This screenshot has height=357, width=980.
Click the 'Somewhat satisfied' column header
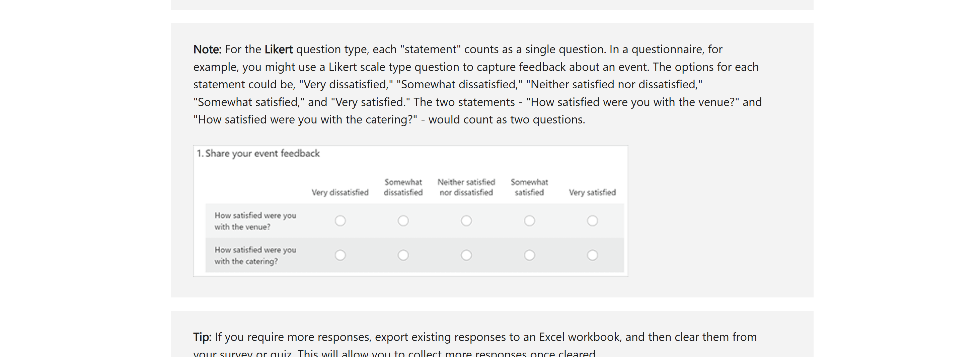pyautogui.click(x=529, y=187)
